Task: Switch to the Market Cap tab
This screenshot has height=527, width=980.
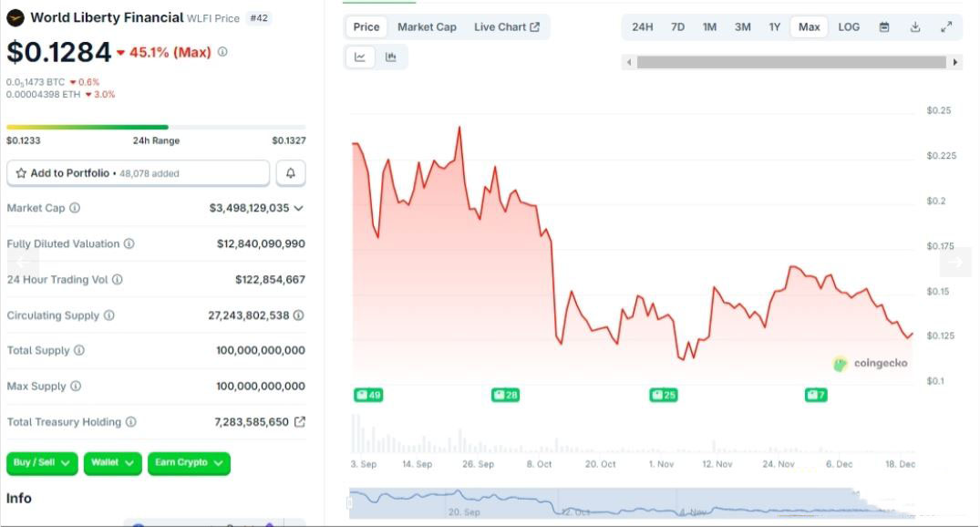Action: (427, 27)
